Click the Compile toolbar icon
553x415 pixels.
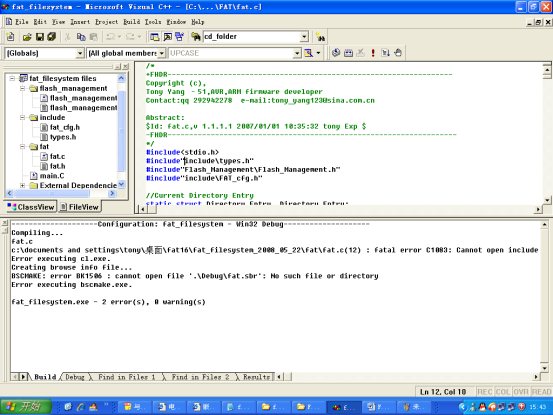point(336,53)
